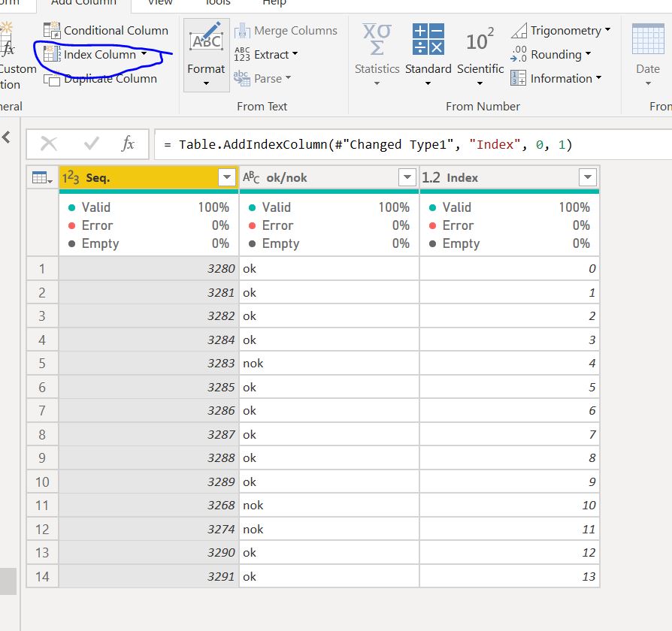Screen dimensions: 672x631
Task: Select cell with Seq. value 3280
Action: [148, 269]
